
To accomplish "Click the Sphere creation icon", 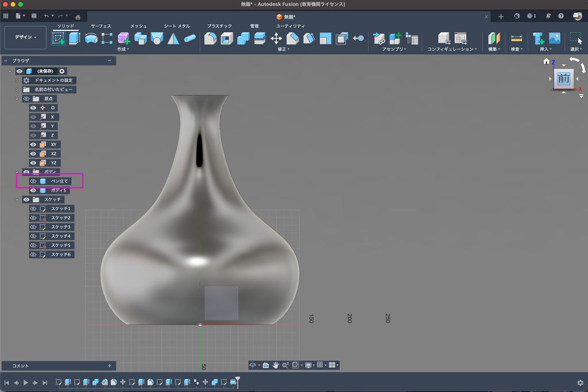I will tap(157, 38).
